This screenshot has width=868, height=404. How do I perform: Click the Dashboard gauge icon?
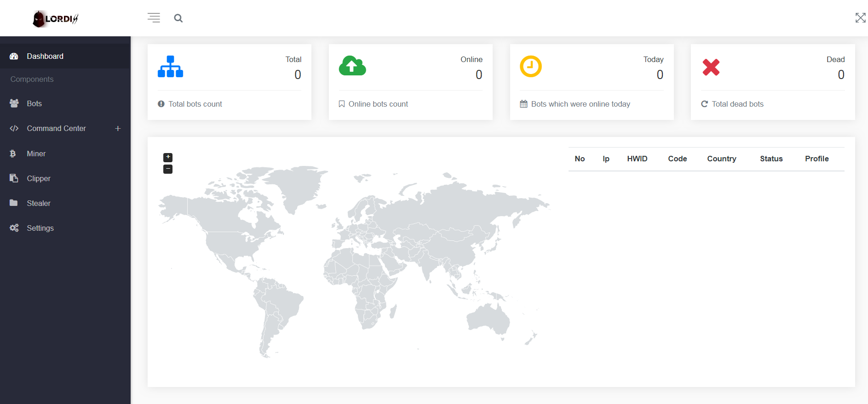pyautogui.click(x=14, y=56)
